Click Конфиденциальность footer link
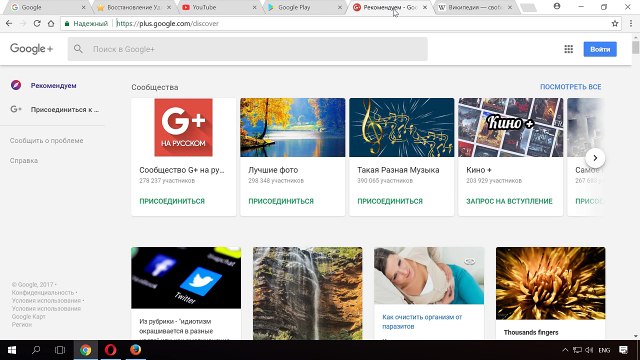This screenshot has width=640, height=360. 43,293
